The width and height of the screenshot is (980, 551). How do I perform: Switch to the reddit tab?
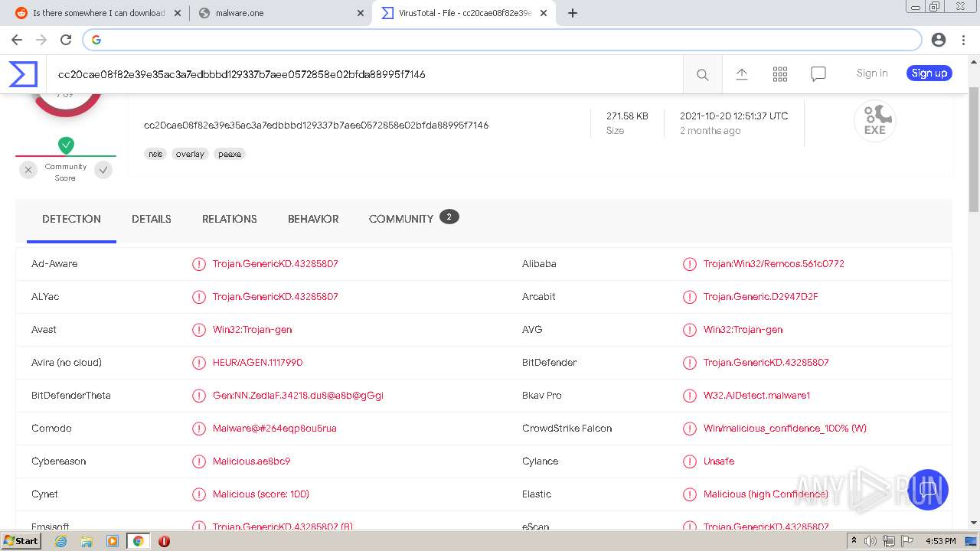(100, 13)
